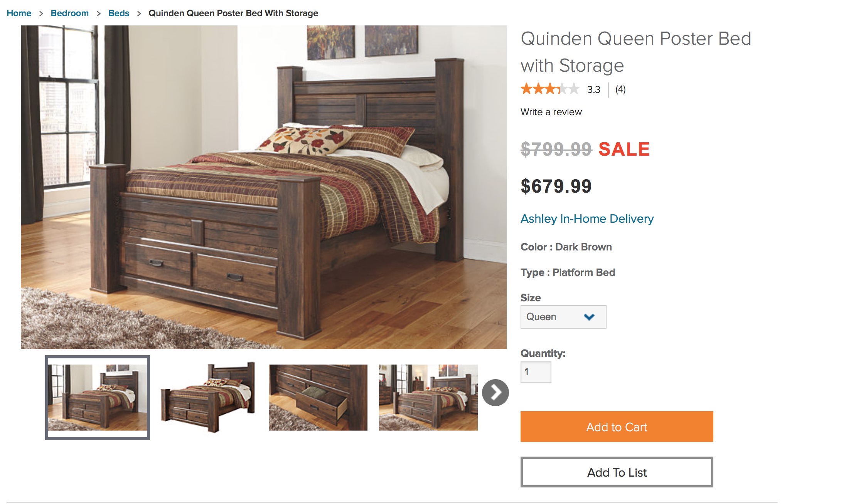The image size is (846, 504).
Task: Open the Beds breadcrumb link
Action: coord(119,13)
